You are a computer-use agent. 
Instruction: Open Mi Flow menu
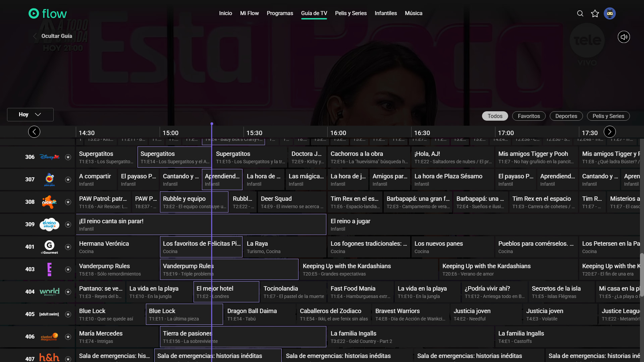250,13
